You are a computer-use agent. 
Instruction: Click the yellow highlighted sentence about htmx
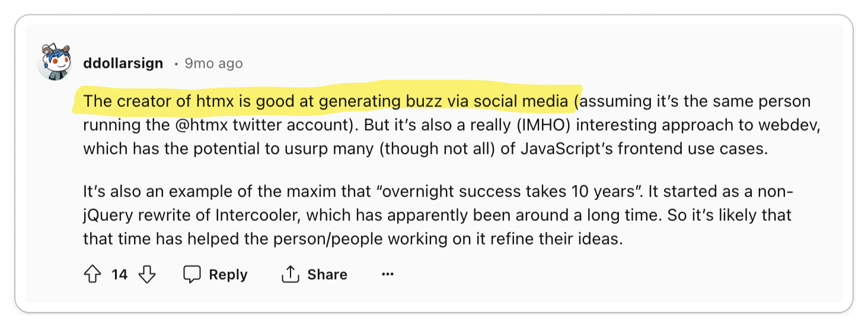coord(326,101)
